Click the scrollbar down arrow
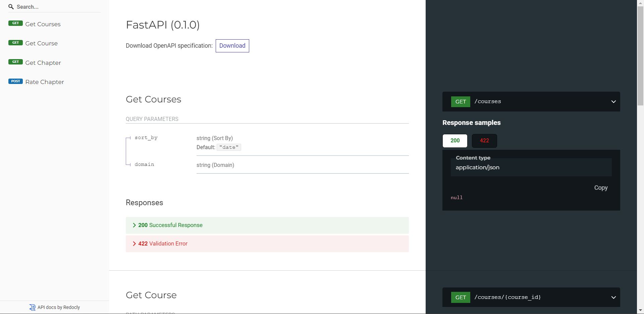The image size is (644, 314). (640, 310)
